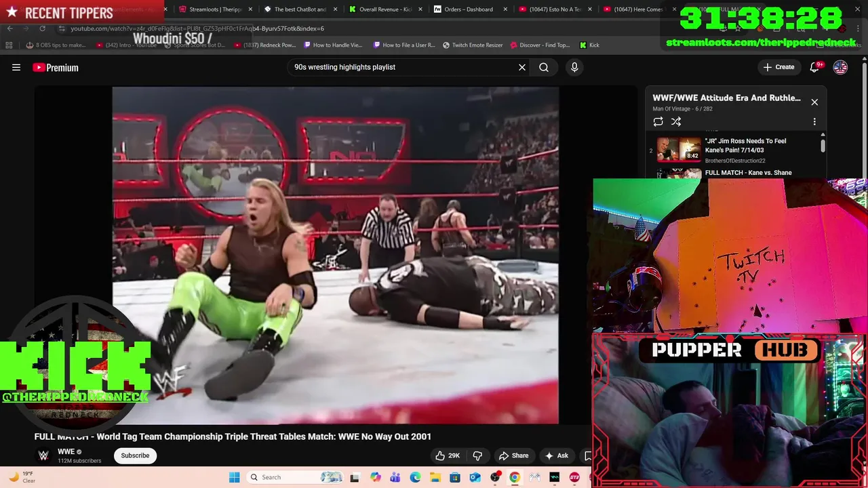Clear the search box text

coord(522,67)
